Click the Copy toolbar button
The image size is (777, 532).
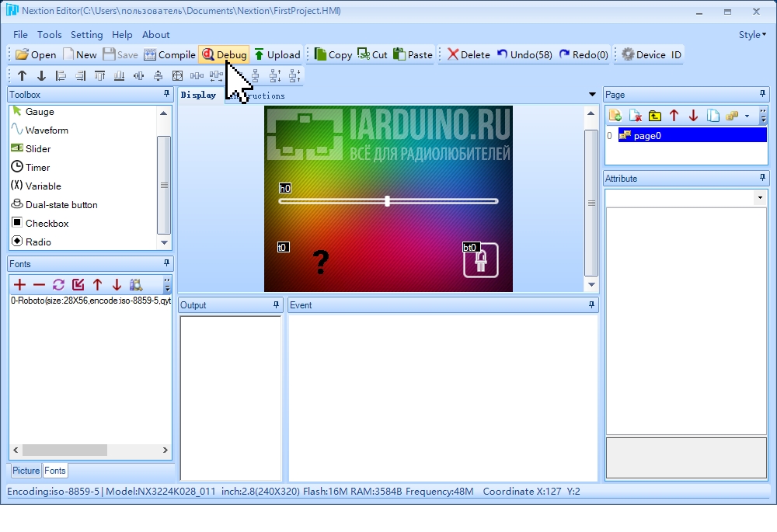(333, 54)
